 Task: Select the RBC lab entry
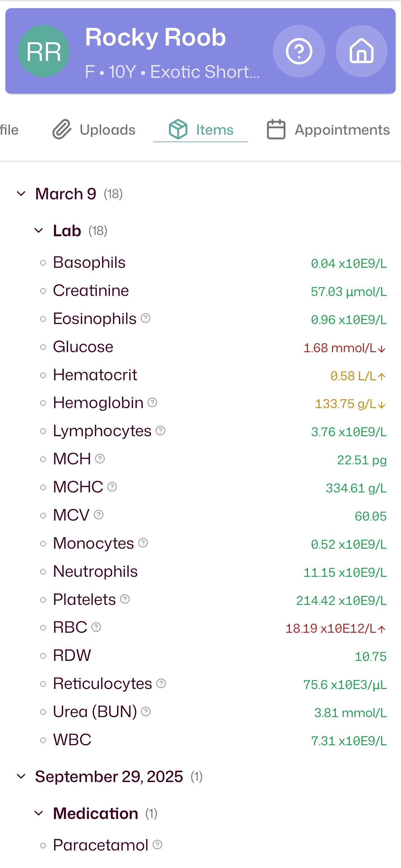coord(70,627)
